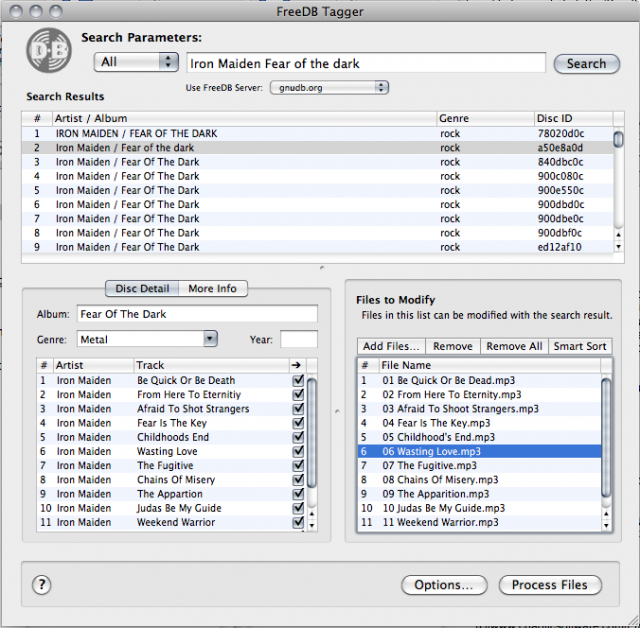Click the help question mark button
640x628 pixels.
coord(42,586)
